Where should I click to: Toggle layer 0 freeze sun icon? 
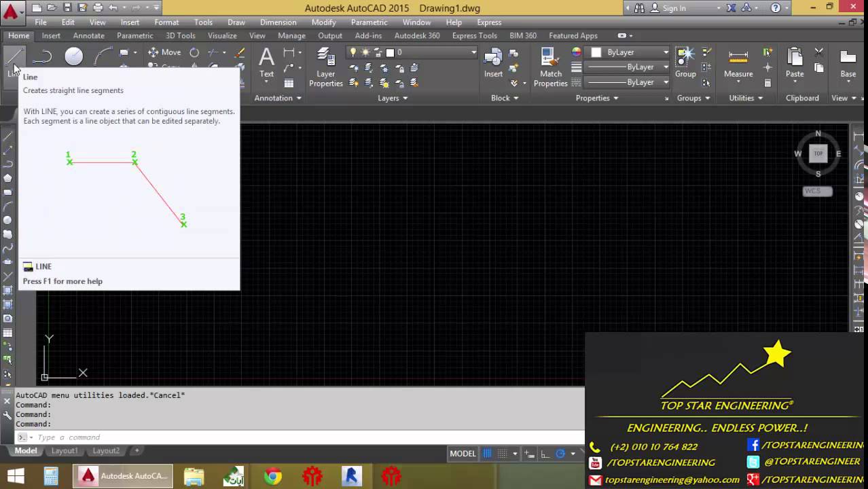tap(365, 52)
